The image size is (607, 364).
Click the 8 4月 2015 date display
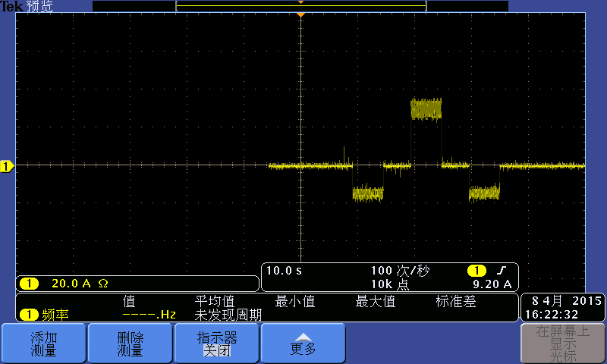(566, 300)
